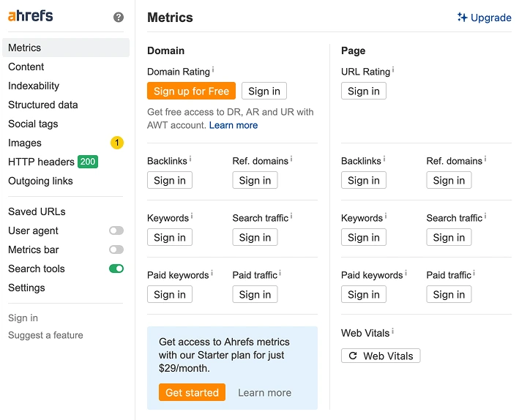Screen dimensions: 519x420
Task: Click Learn more link under Domain Rating
Action: point(234,125)
